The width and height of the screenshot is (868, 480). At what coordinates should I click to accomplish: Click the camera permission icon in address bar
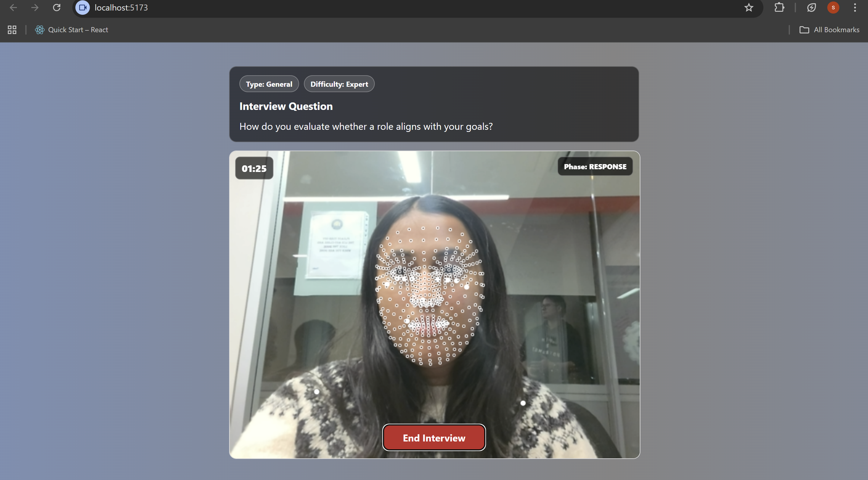pos(83,8)
